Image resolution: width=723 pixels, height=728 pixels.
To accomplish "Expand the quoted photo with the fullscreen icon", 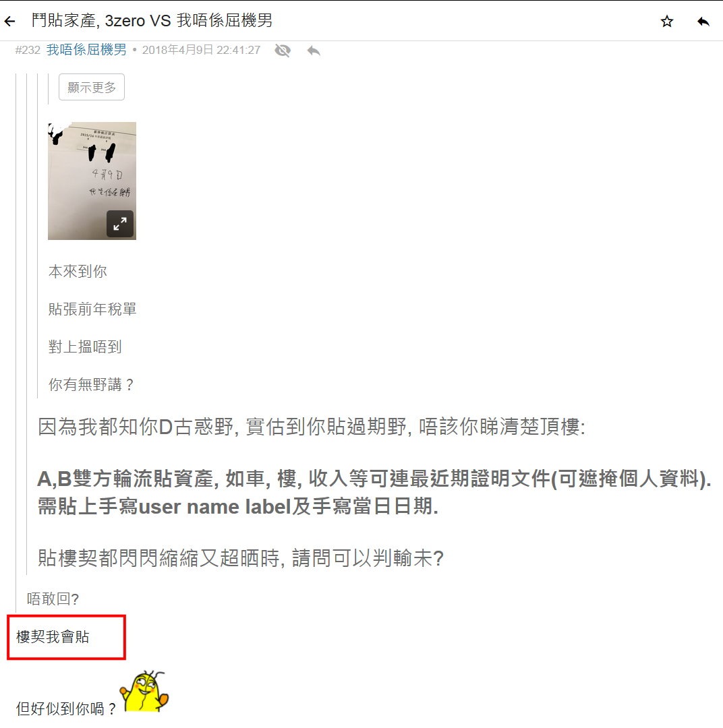I will [x=120, y=224].
